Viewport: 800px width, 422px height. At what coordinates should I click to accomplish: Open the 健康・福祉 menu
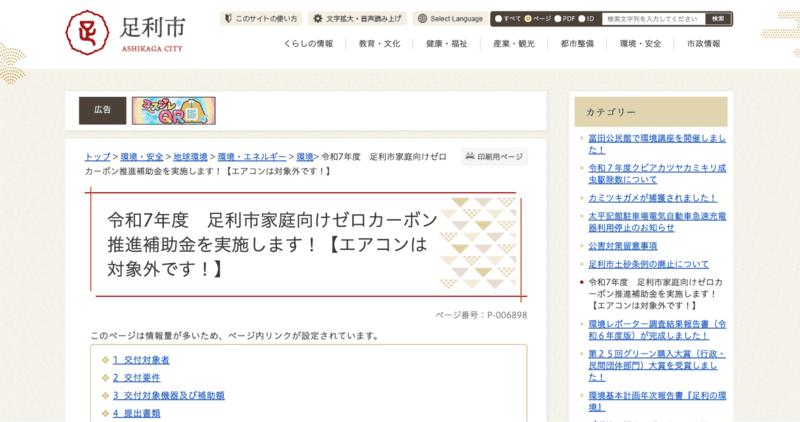click(447, 44)
